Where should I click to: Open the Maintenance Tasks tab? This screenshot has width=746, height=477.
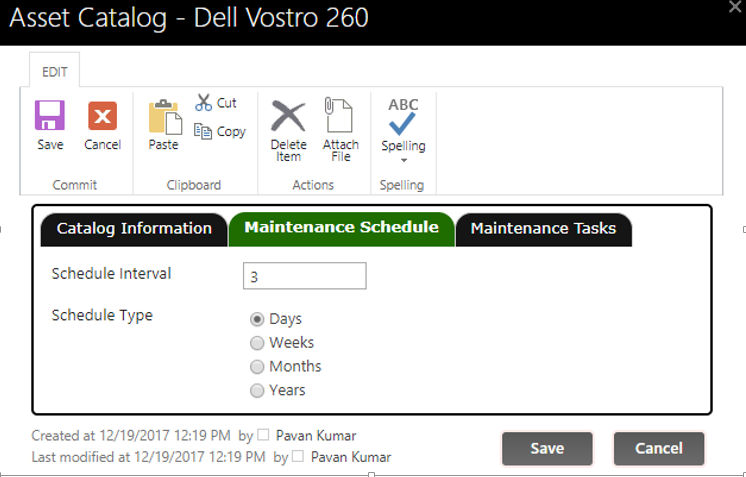(x=543, y=229)
